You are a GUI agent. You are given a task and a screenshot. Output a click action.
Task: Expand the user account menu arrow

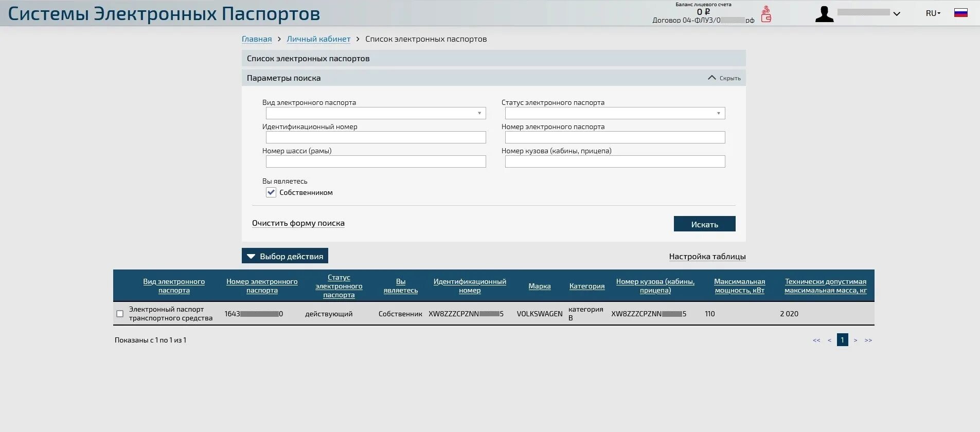click(x=897, y=14)
